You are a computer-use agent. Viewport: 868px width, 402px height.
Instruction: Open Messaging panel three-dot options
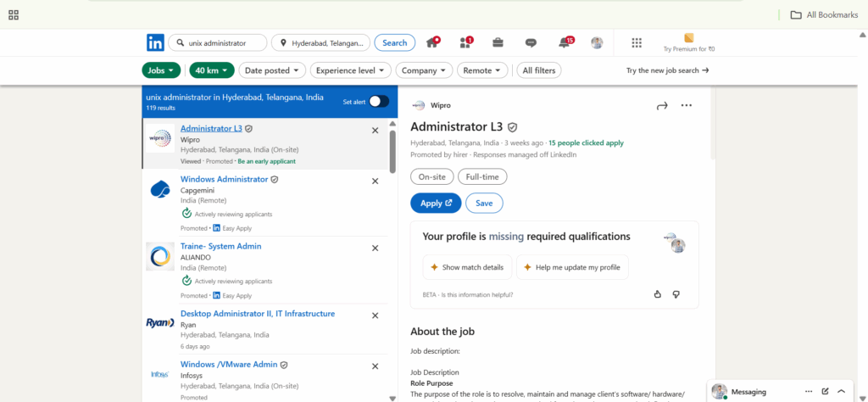click(x=809, y=392)
